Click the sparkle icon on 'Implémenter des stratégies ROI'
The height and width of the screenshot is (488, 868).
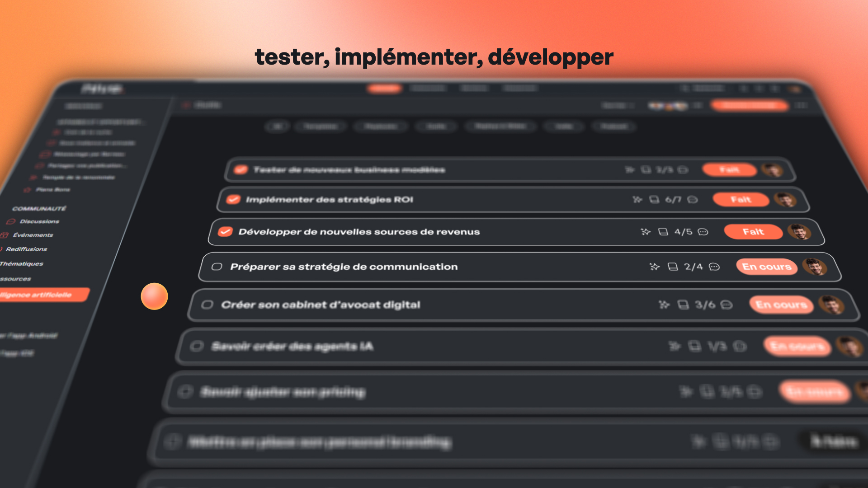click(x=637, y=199)
